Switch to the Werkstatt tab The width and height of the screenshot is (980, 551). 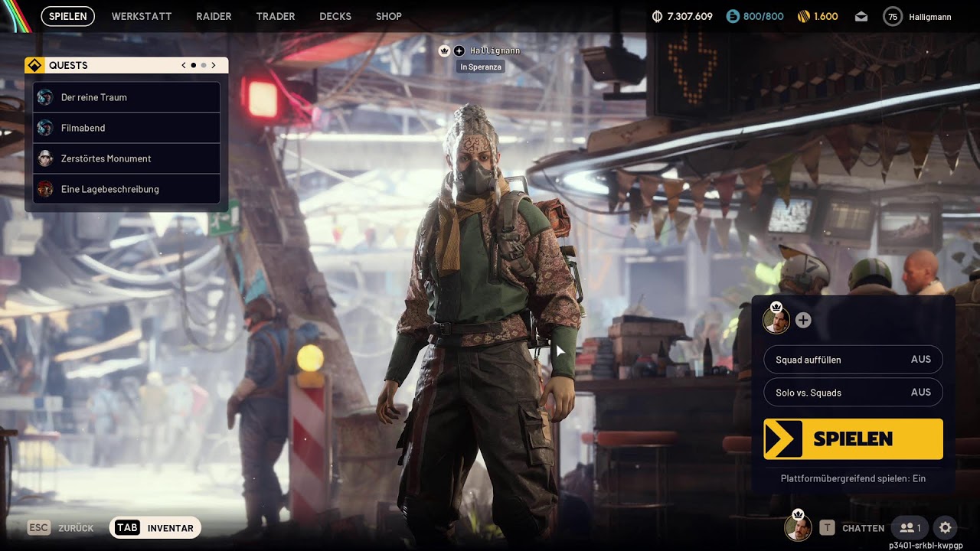click(142, 16)
